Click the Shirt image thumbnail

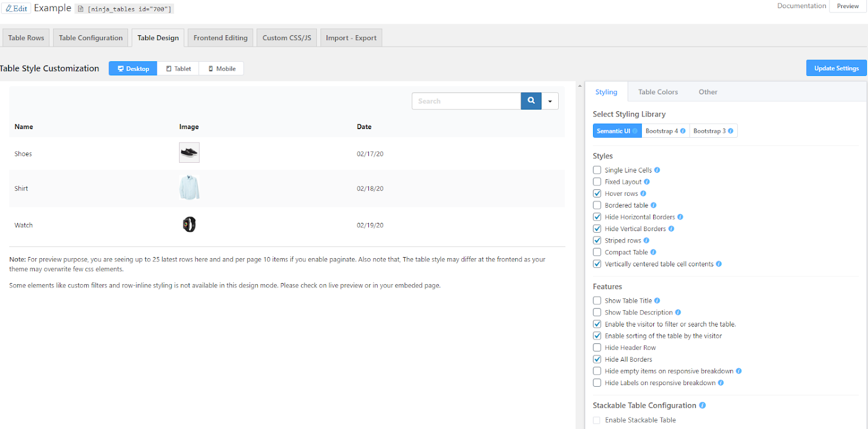pos(189,188)
